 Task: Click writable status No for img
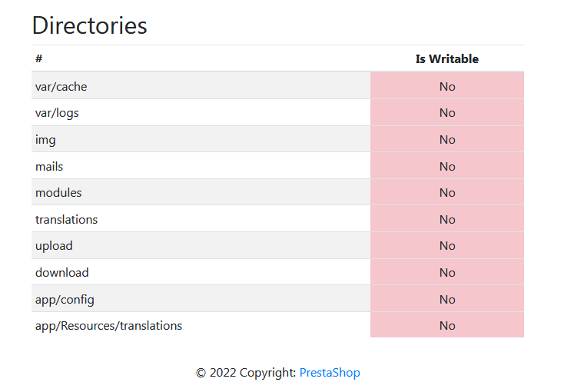point(447,140)
